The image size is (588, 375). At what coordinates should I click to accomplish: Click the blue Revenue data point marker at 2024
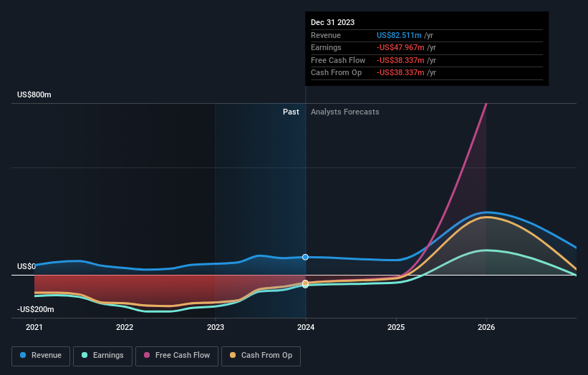click(305, 257)
